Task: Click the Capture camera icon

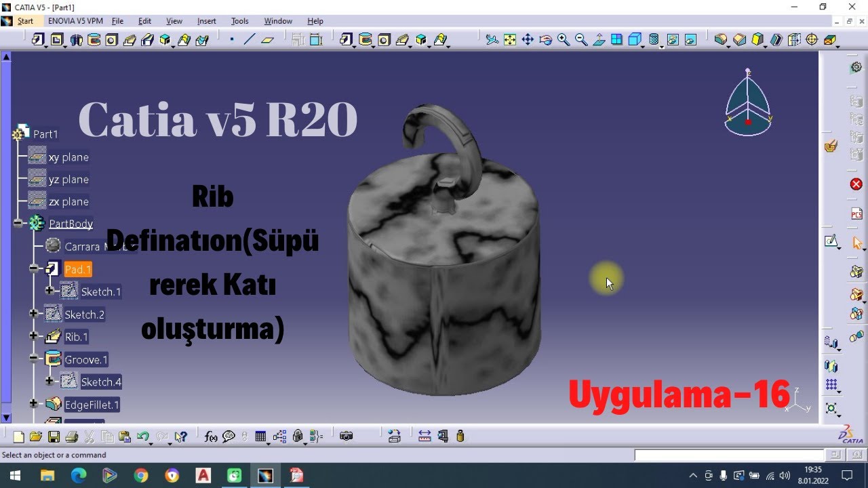Action: 347,436
